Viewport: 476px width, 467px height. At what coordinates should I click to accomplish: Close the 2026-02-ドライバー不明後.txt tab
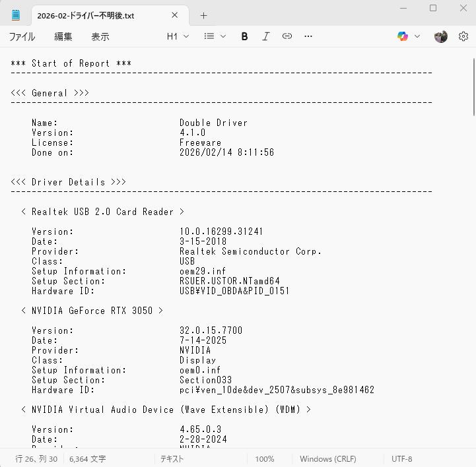(175, 15)
